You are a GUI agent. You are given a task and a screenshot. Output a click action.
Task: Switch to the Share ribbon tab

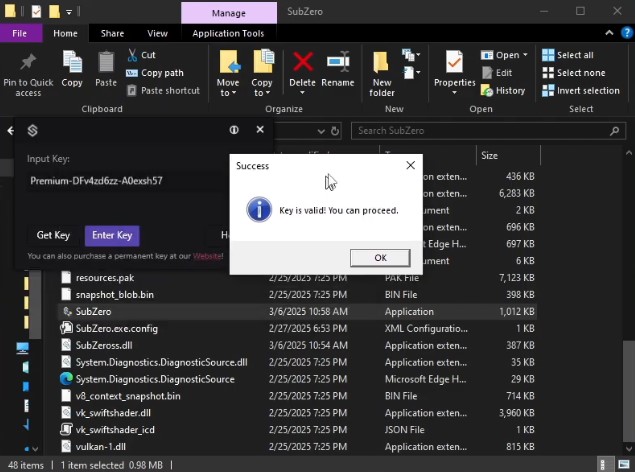coord(112,34)
